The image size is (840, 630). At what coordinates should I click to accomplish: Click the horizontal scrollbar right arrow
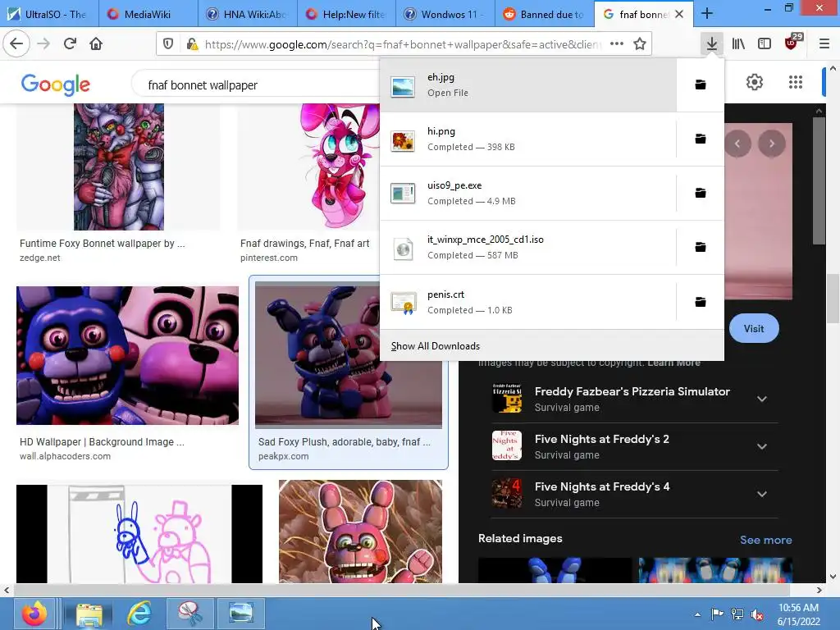coord(819,590)
